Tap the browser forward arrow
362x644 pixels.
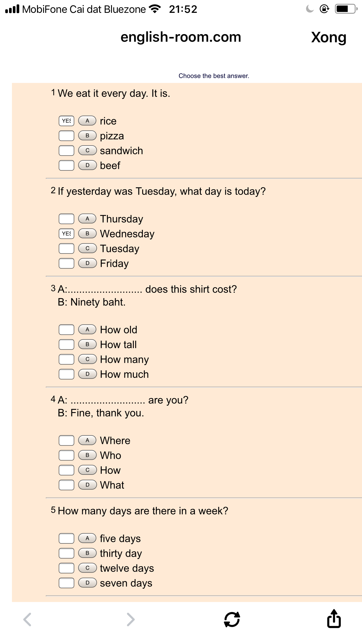point(131,619)
